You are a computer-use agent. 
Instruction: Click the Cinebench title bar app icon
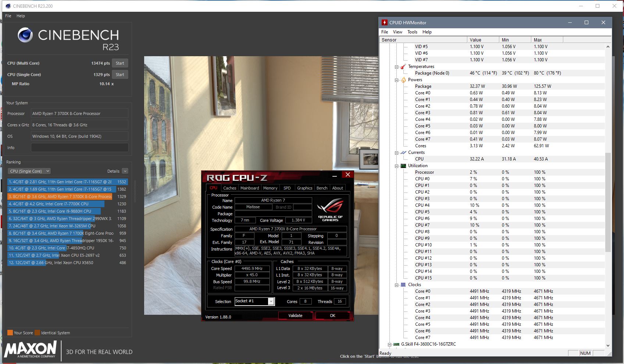pyautogui.click(x=8, y=6)
